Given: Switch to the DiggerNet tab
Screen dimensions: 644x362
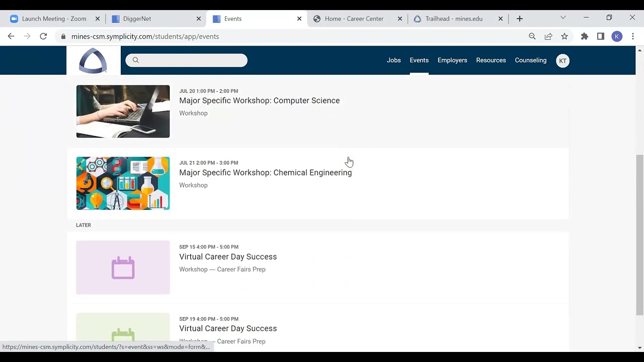Looking at the screenshot, I should (x=137, y=19).
